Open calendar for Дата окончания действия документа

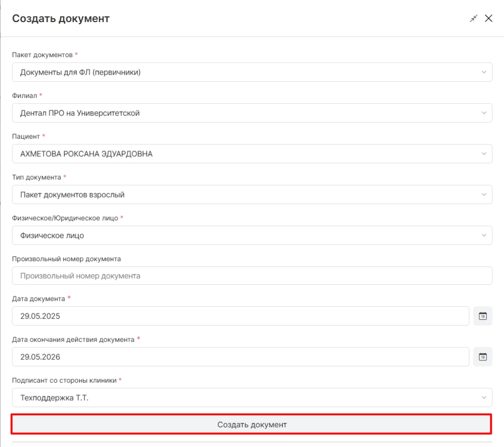tap(482, 357)
